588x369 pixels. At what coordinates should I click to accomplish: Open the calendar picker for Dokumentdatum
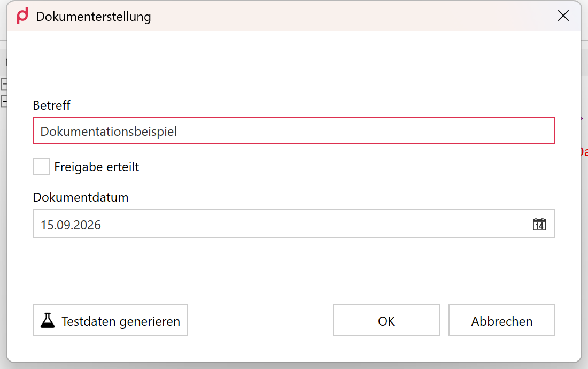tap(539, 224)
